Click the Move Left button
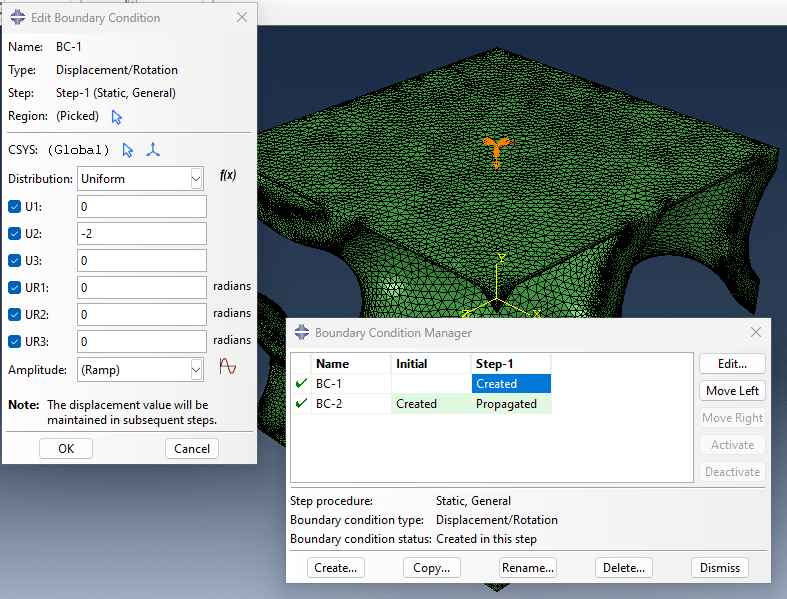The image size is (787, 599). pyautogui.click(x=732, y=391)
